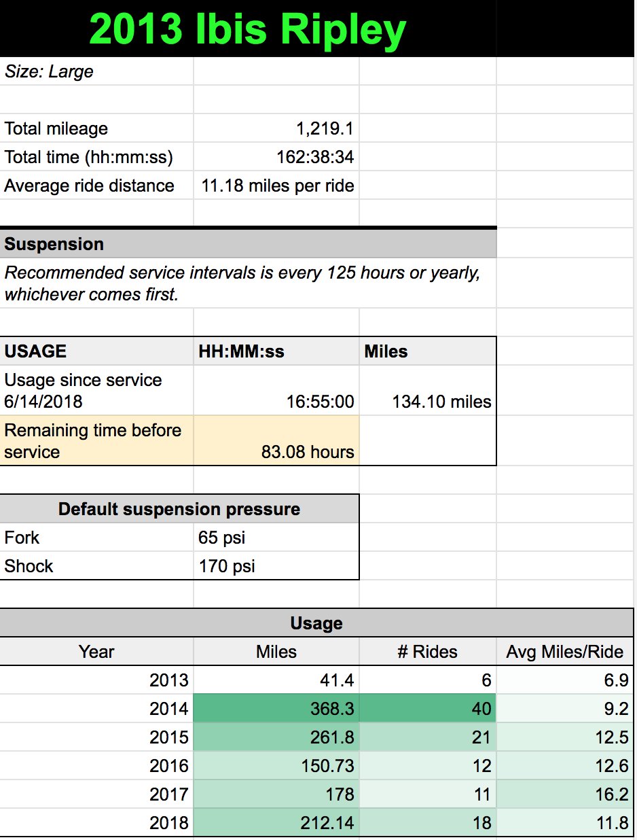Select the "2014" year cell
This screenshot has height=840, width=637.
coord(96,709)
